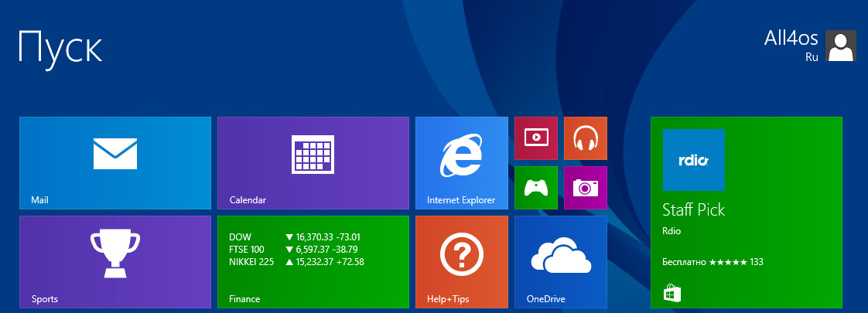Open the Mail tile

pos(115,163)
